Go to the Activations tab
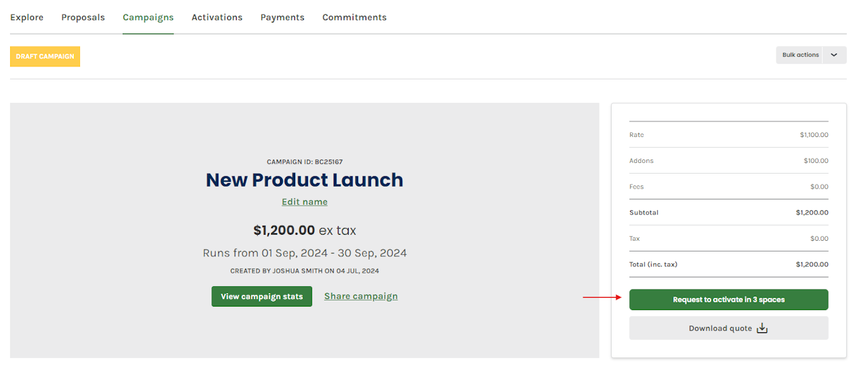 [x=217, y=18]
